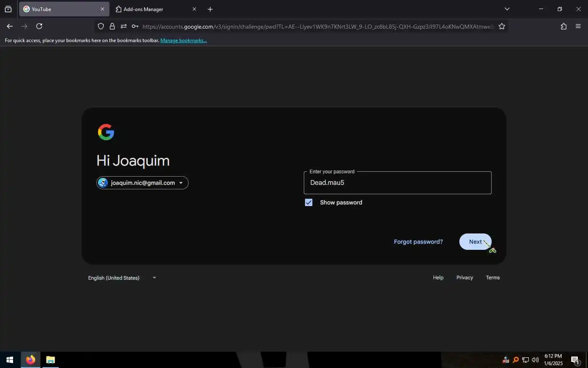Open the Help link

click(438, 278)
